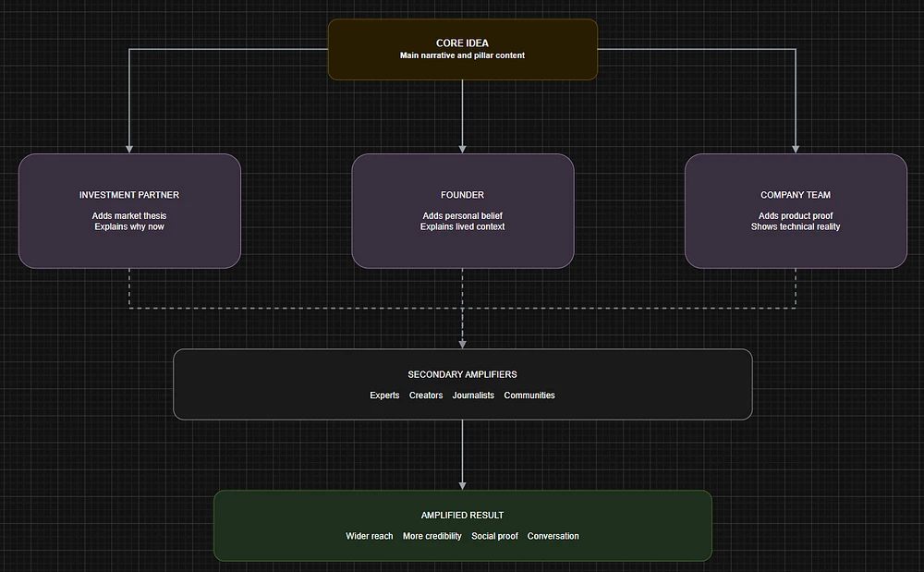Click the "Social proof" label

[494, 536]
